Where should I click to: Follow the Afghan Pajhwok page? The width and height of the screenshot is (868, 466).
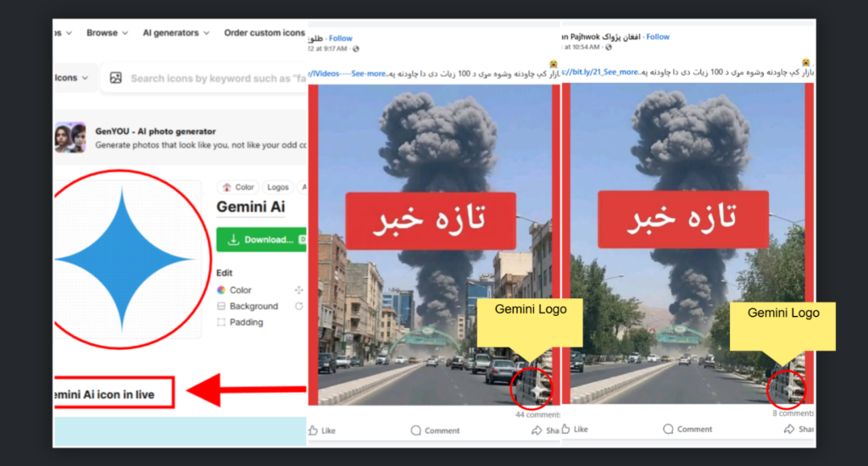[658, 37]
